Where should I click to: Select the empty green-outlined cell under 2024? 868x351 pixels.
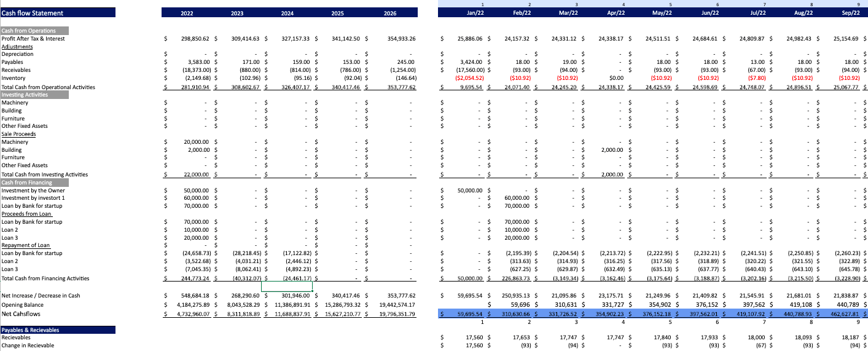[x=287, y=286]
